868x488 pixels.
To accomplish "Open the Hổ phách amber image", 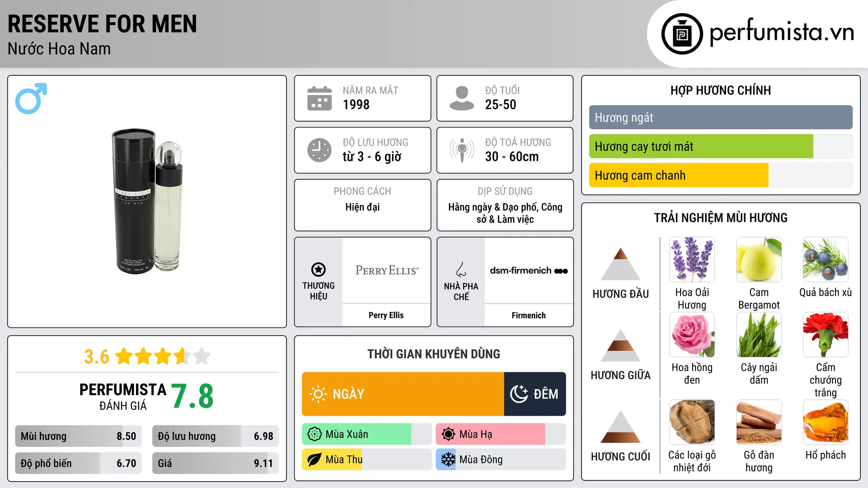I will [x=826, y=422].
